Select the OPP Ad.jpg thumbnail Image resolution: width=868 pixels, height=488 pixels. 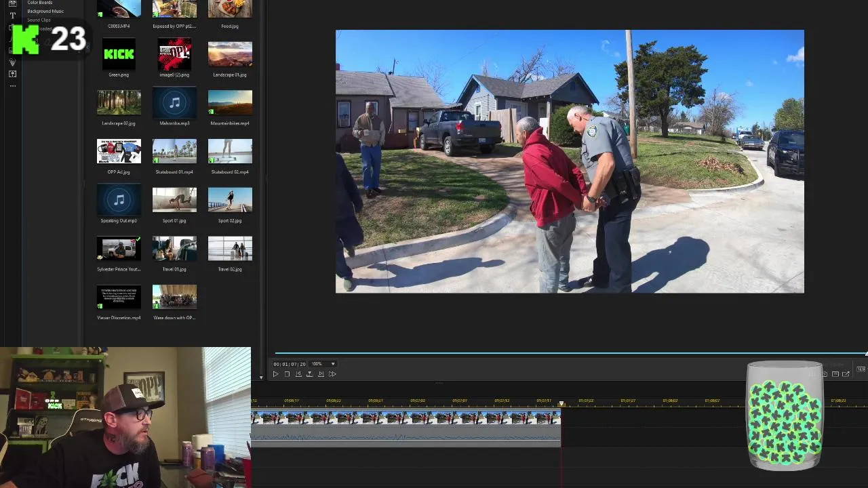119,152
